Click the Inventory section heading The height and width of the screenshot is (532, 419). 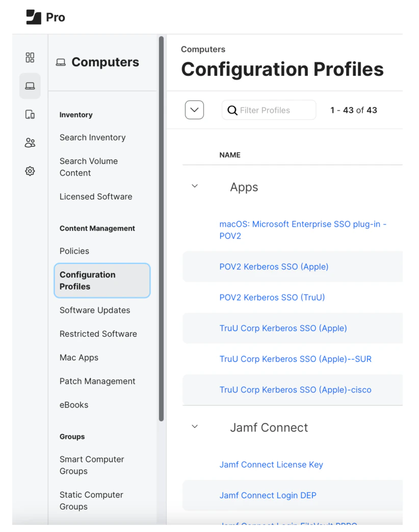[76, 115]
